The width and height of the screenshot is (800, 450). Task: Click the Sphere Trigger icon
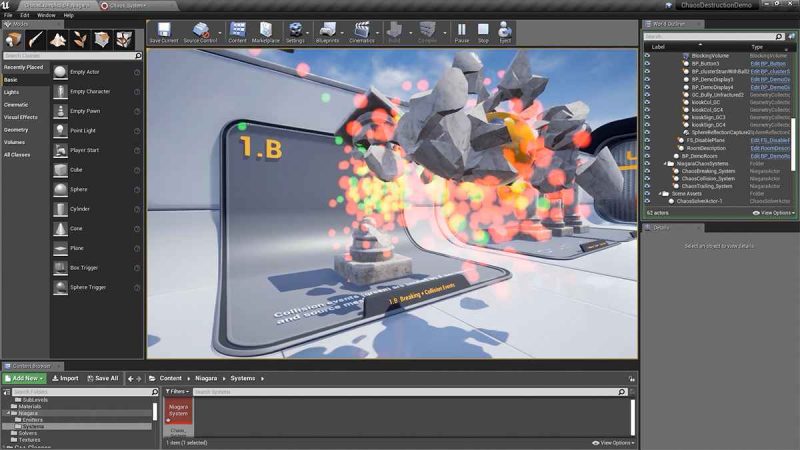[x=60, y=287]
